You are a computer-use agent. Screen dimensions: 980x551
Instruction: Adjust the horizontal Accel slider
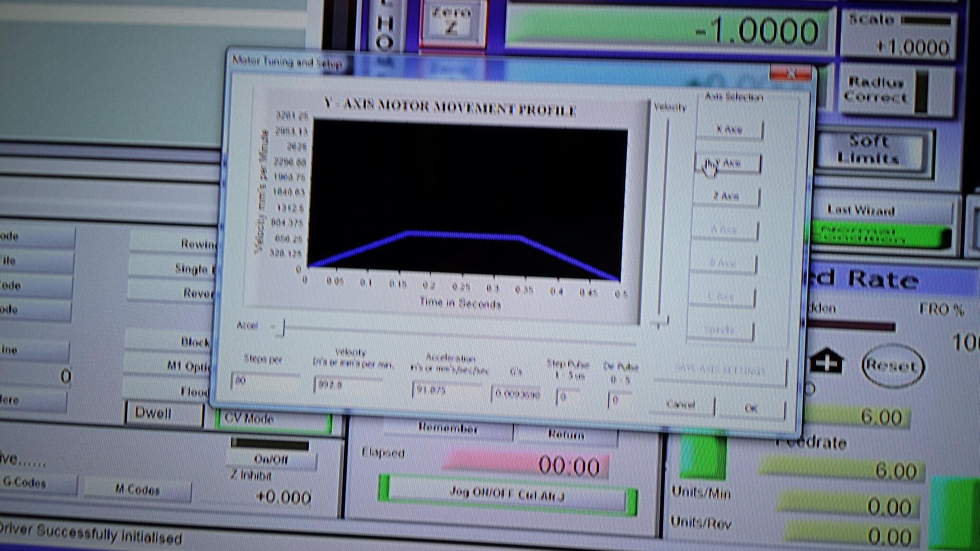click(284, 327)
